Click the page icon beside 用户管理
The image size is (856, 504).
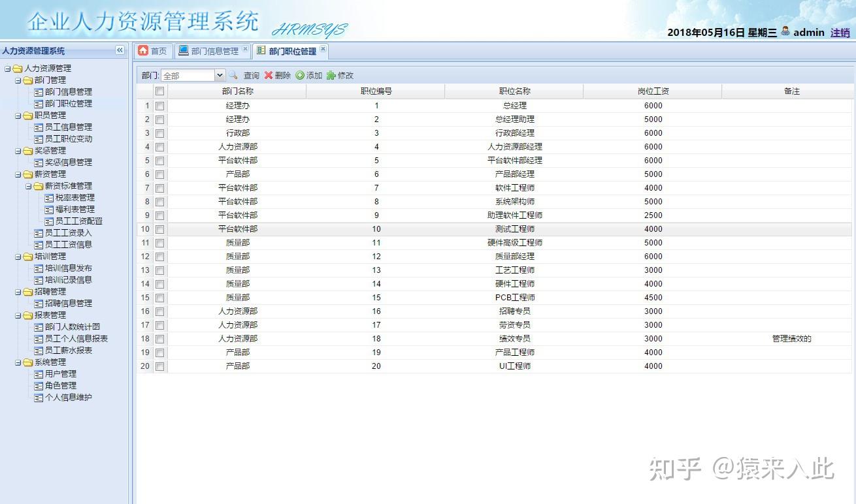(x=38, y=373)
